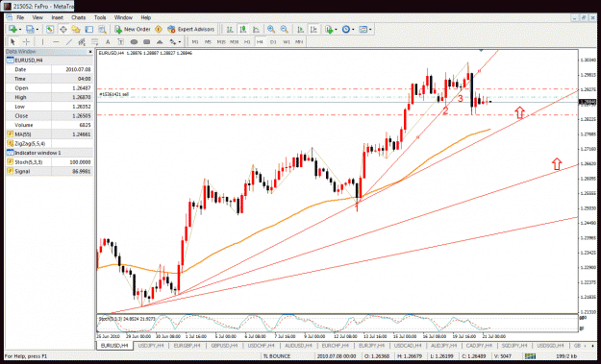Click the Stoch(5,3,3) Data Window row
This screenshot has width=601, height=364.
pos(49,162)
